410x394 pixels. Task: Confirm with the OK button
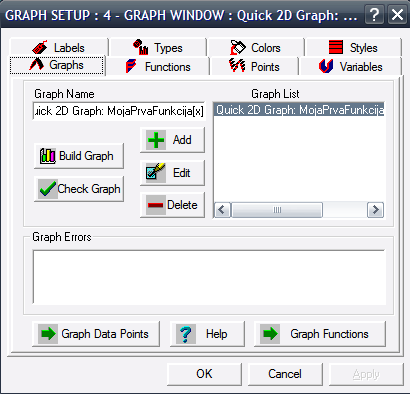click(204, 374)
